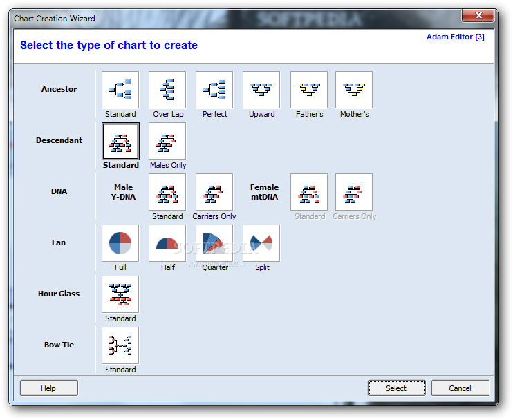This screenshot has width=513, height=420.
Task: Click the Father's caption text
Action: click(310, 114)
